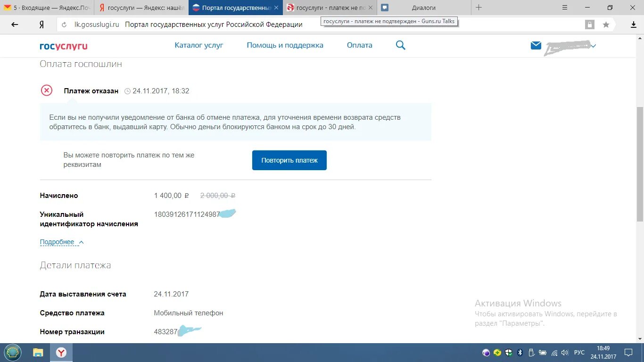644x362 pixels.
Task: Switch to the госуслуги Яндекс search tab
Action: click(x=141, y=8)
